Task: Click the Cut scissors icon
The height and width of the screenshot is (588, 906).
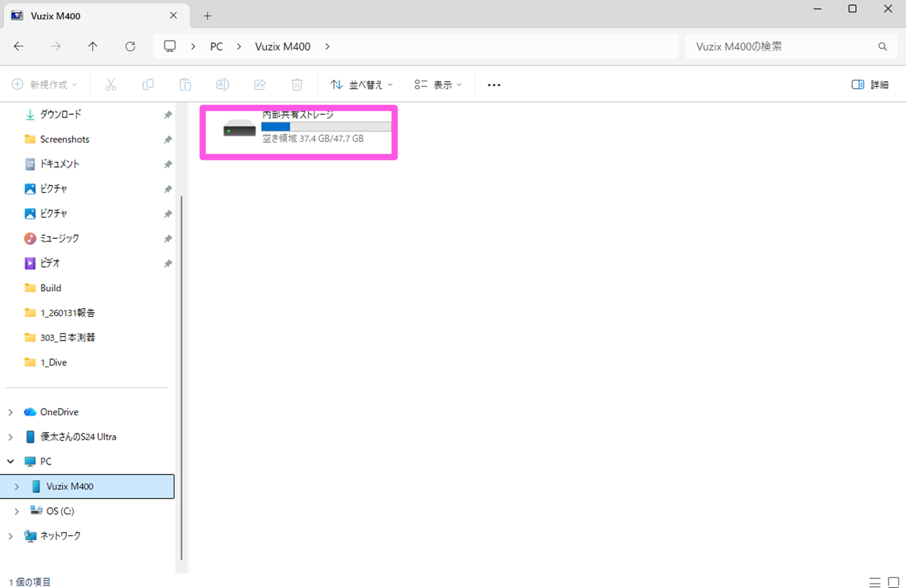Action: tap(111, 85)
